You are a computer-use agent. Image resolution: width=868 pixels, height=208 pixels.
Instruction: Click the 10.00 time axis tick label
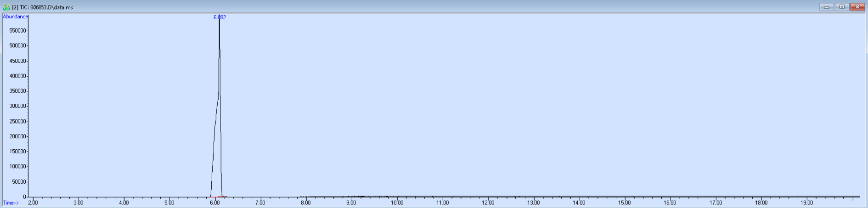click(397, 203)
